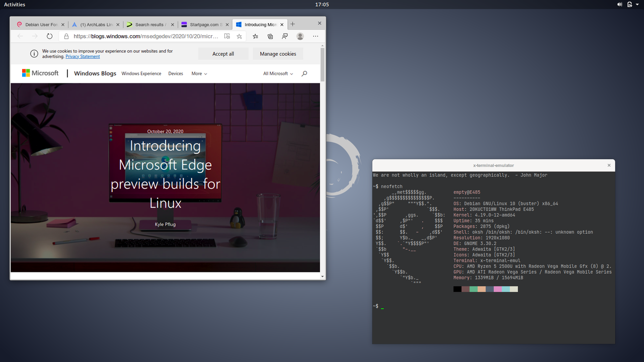Image resolution: width=644 pixels, height=362 pixels.
Task: Click the cookie banner info icon
Action: [34, 54]
